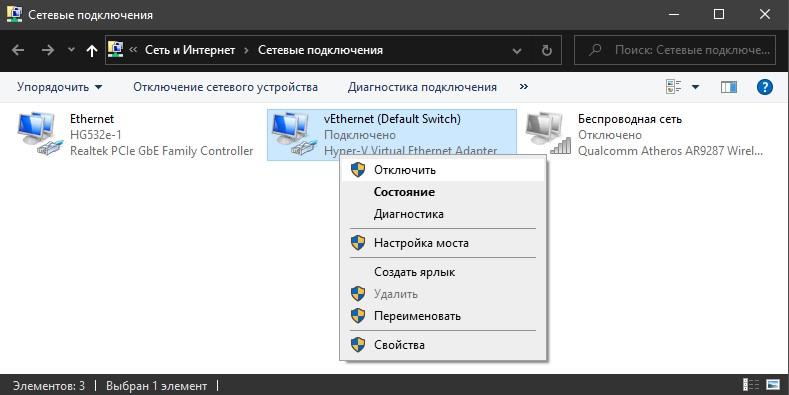
Task: Toggle the preview pane icon
Action: coord(729,87)
